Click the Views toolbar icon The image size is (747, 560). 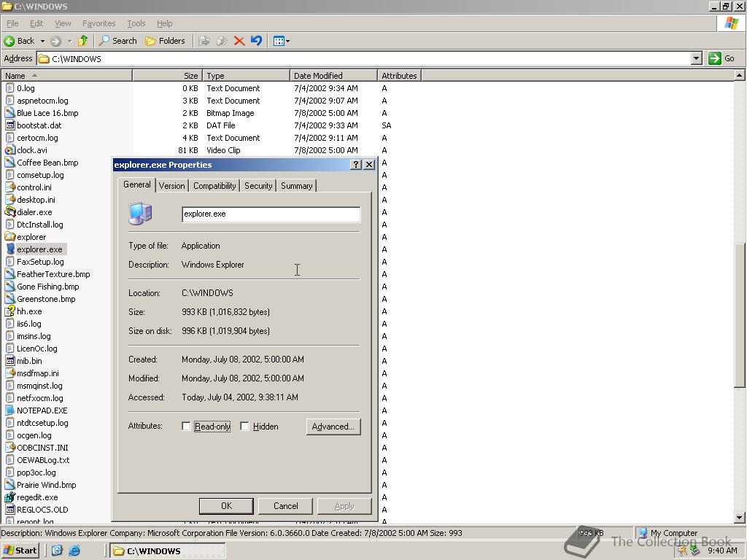pyautogui.click(x=279, y=41)
